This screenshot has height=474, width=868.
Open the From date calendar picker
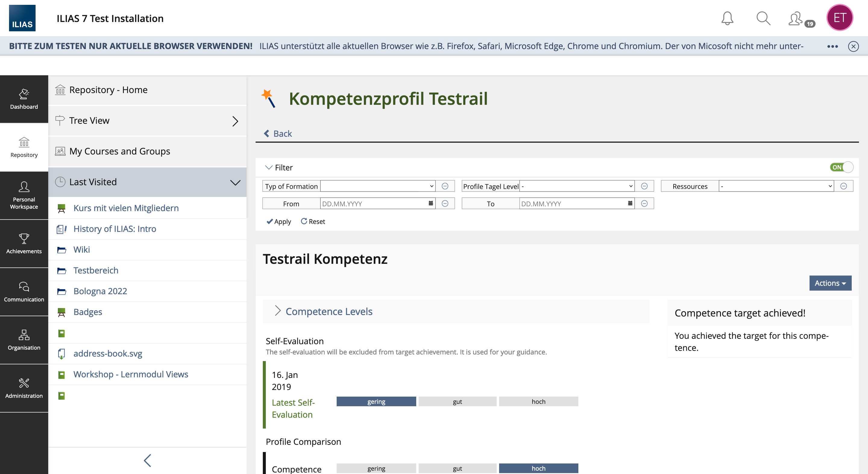pyautogui.click(x=431, y=203)
